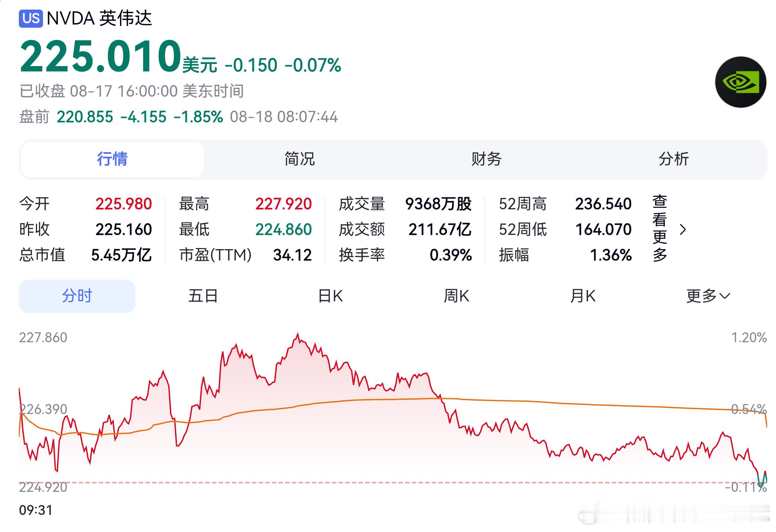This screenshot has height=532, width=776.
Task: Select the 行情 tab
Action: pyautogui.click(x=112, y=159)
